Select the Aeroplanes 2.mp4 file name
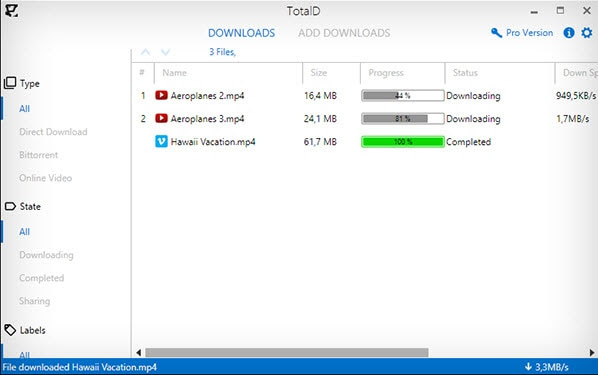 coord(207,96)
